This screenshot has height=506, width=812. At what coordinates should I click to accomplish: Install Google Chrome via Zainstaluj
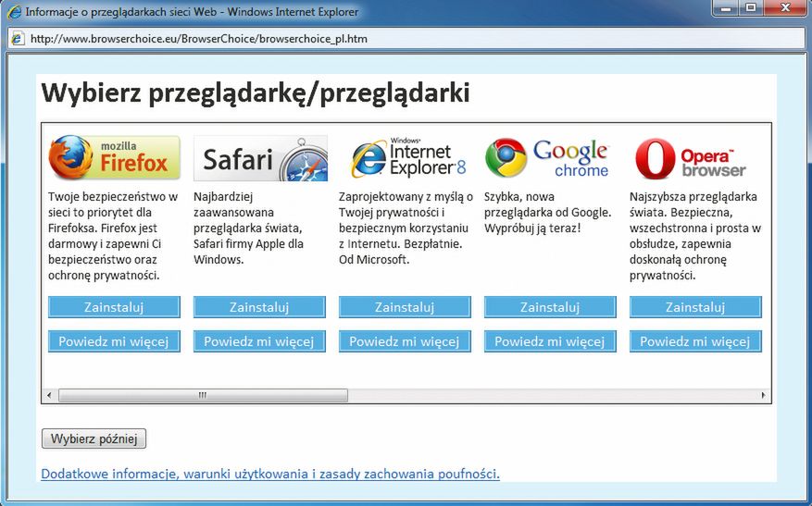(550, 307)
